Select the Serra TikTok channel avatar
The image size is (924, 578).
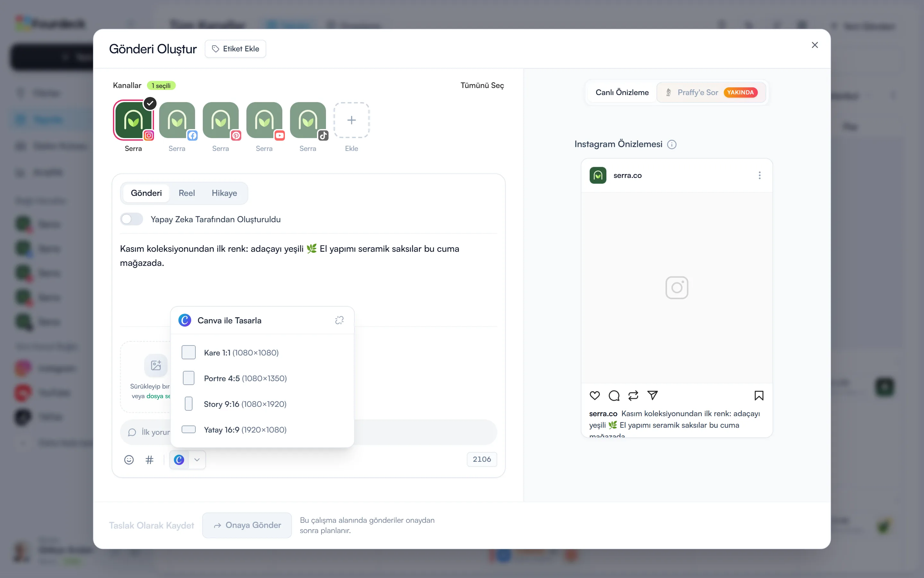(308, 120)
